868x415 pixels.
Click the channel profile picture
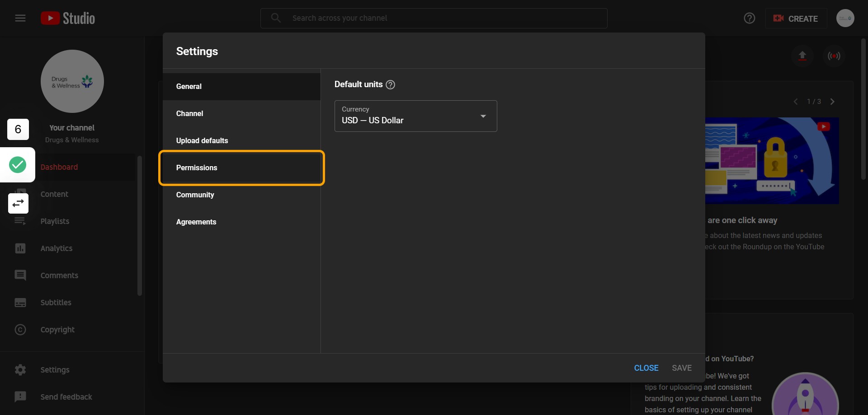coord(72,81)
